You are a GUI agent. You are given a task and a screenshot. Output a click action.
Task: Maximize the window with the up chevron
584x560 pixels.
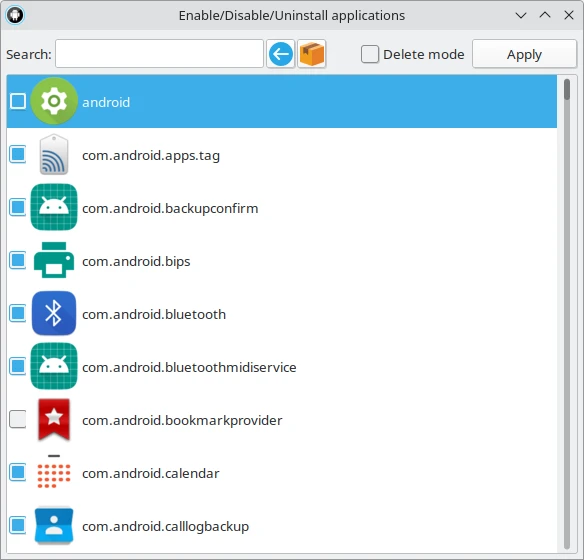(545, 15)
